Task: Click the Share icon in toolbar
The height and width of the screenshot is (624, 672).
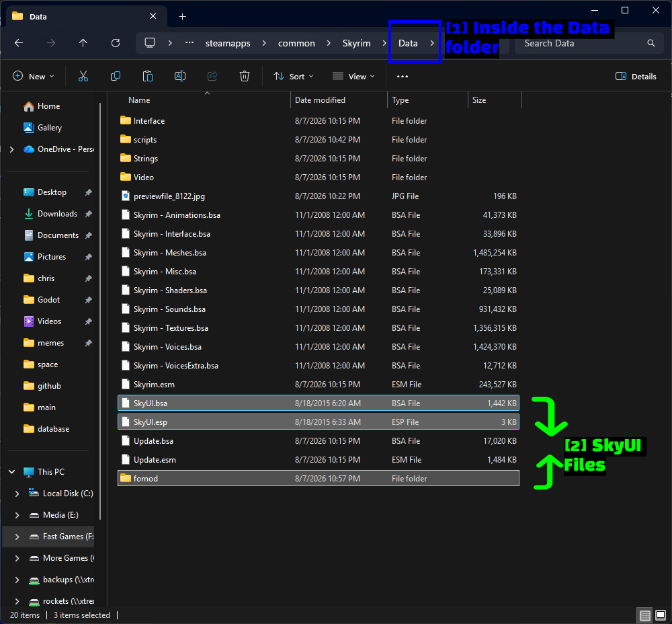Action: pyautogui.click(x=212, y=77)
